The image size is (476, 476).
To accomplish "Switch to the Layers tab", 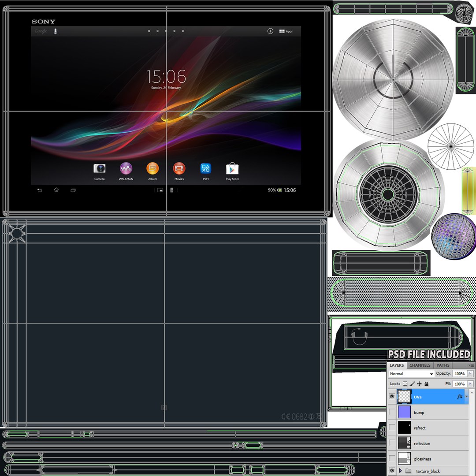I will pyautogui.click(x=397, y=365).
